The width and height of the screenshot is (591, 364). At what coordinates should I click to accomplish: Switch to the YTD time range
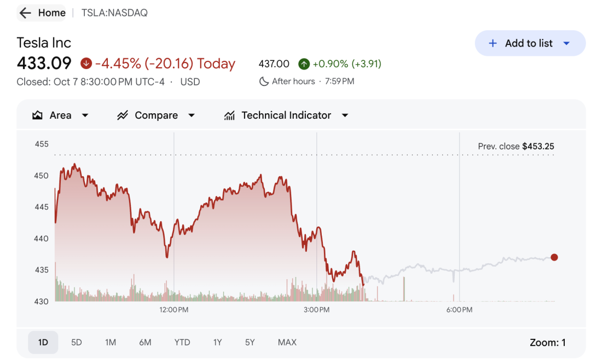click(x=182, y=343)
